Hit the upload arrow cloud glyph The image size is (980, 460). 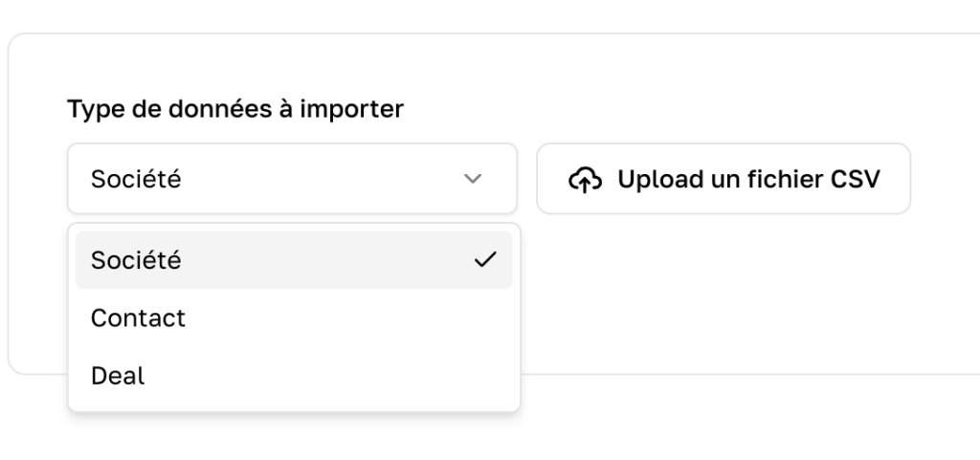[585, 179]
